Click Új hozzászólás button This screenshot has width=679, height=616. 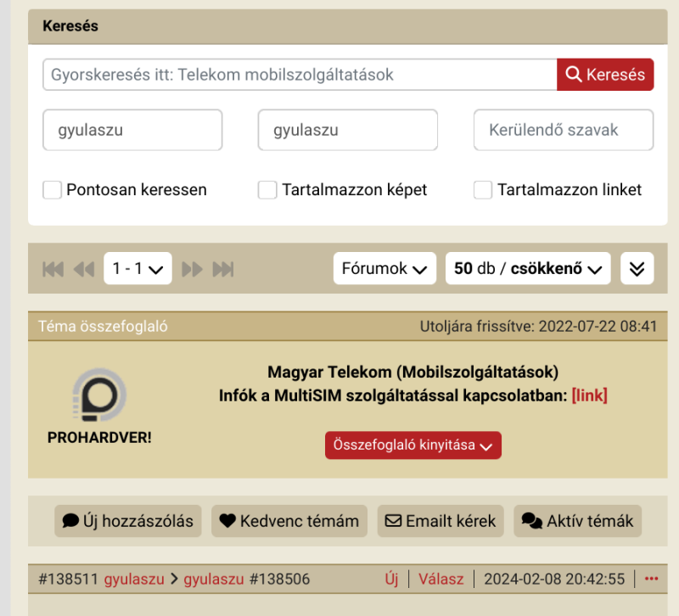tap(128, 521)
